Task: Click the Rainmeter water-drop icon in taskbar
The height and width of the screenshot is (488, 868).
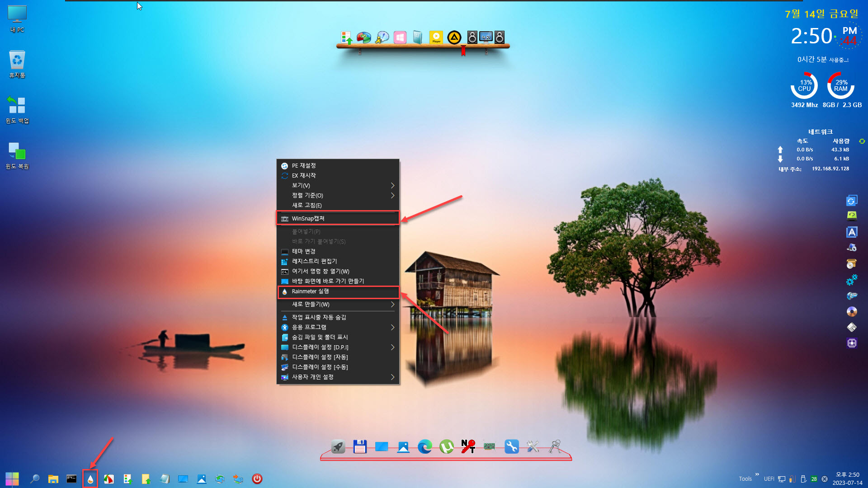Action: coord(90,479)
